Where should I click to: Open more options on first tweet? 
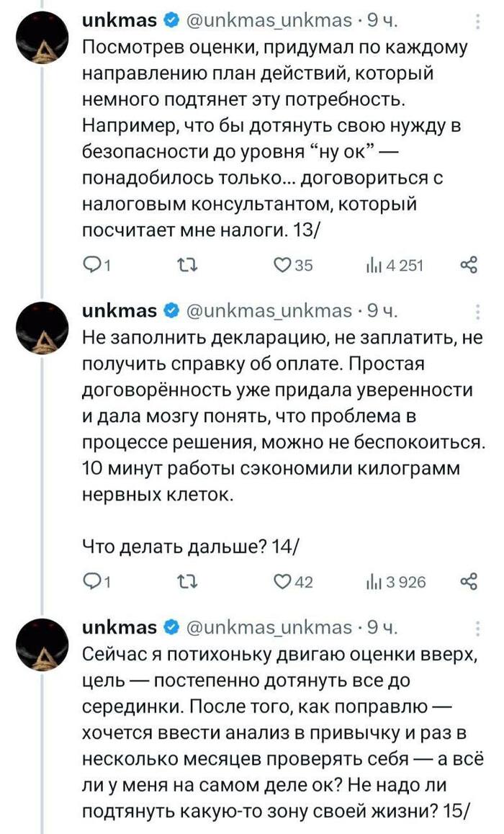point(479,24)
